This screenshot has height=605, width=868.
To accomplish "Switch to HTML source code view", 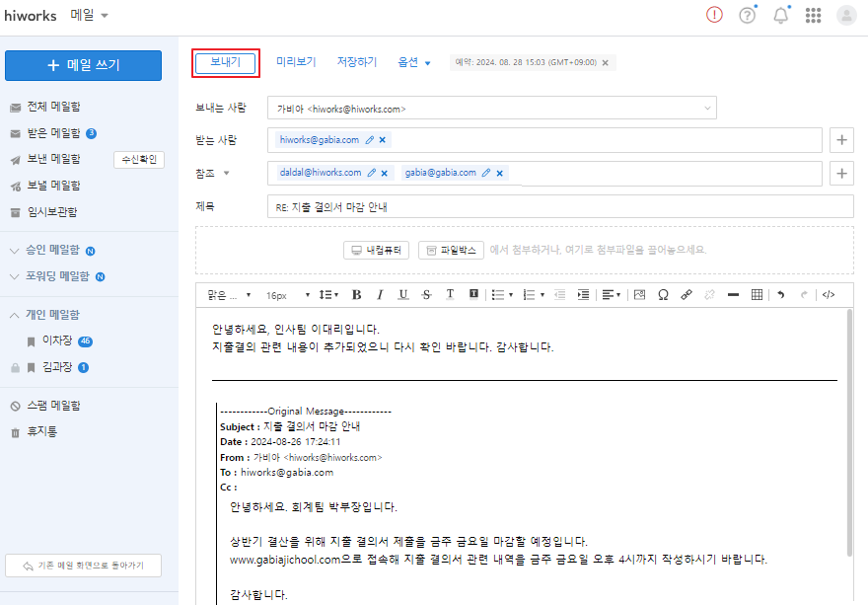I will [829, 294].
